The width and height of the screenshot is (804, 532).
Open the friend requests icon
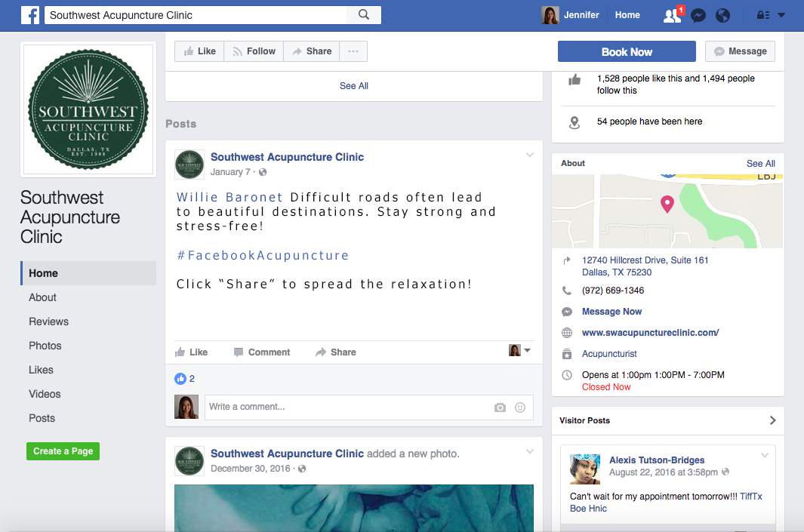point(672,15)
